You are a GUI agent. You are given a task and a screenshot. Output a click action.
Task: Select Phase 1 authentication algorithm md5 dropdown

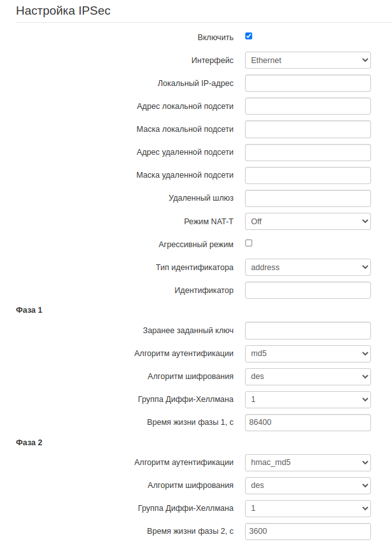(x=307, y=354)
